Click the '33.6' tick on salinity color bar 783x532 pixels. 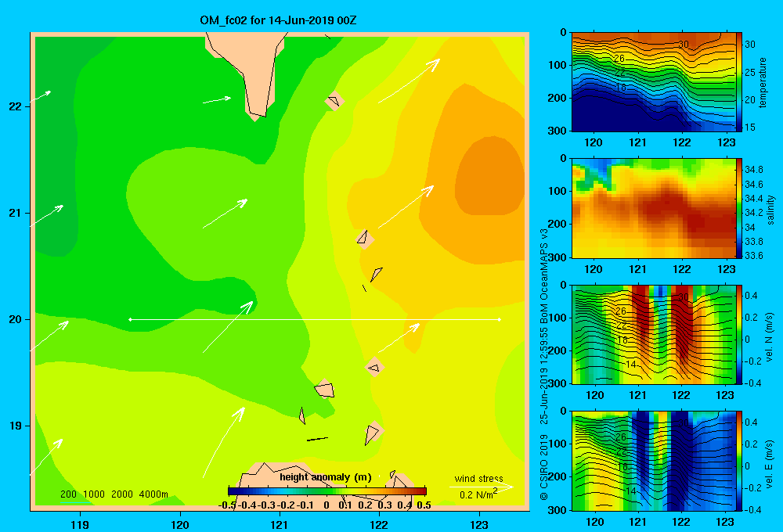(x=753, y=256)
